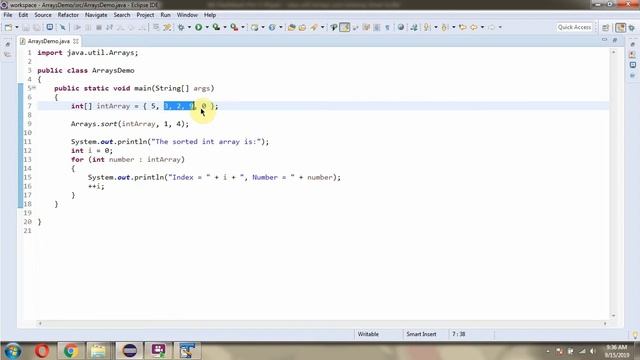The image size is (640, 360).
Task: Click the Forward navigation arrow icon
Action: point(491,27)
